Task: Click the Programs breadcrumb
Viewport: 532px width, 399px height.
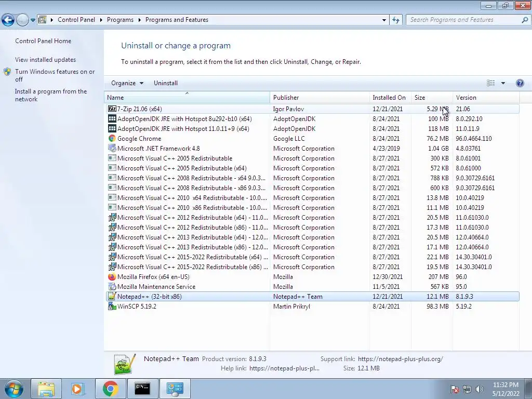Action: tap(120, 20)
